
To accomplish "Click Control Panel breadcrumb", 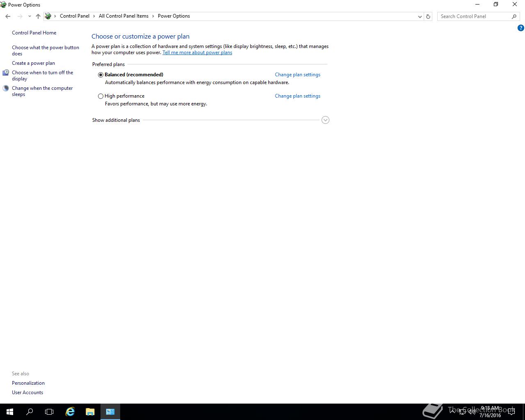I will [75, 16].
